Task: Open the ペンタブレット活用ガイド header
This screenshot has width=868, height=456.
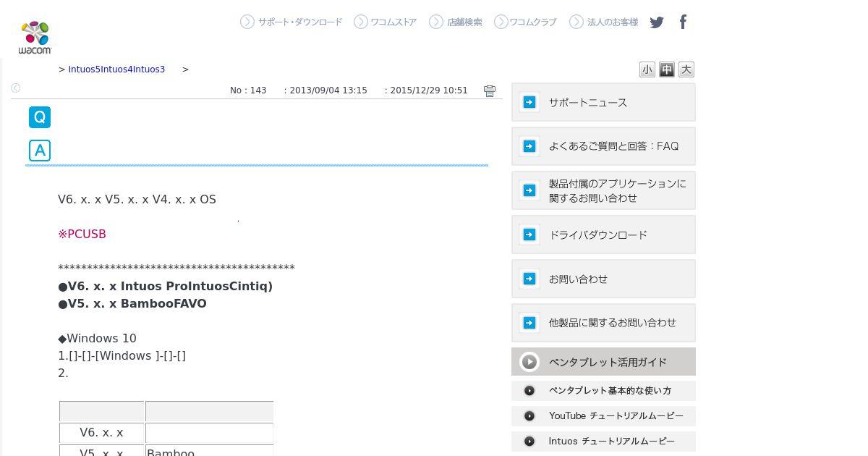Action: [x=603, y=362]
